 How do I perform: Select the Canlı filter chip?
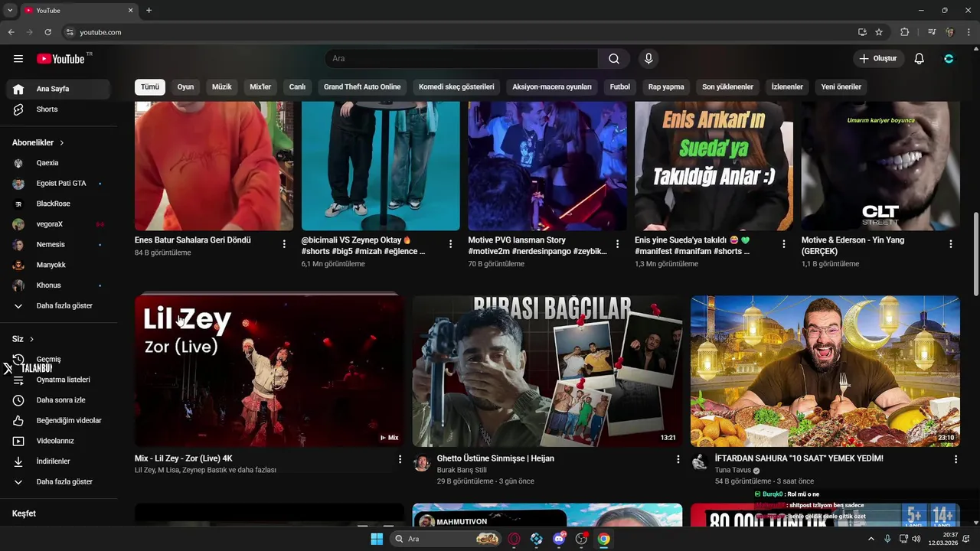coord(297,87)
